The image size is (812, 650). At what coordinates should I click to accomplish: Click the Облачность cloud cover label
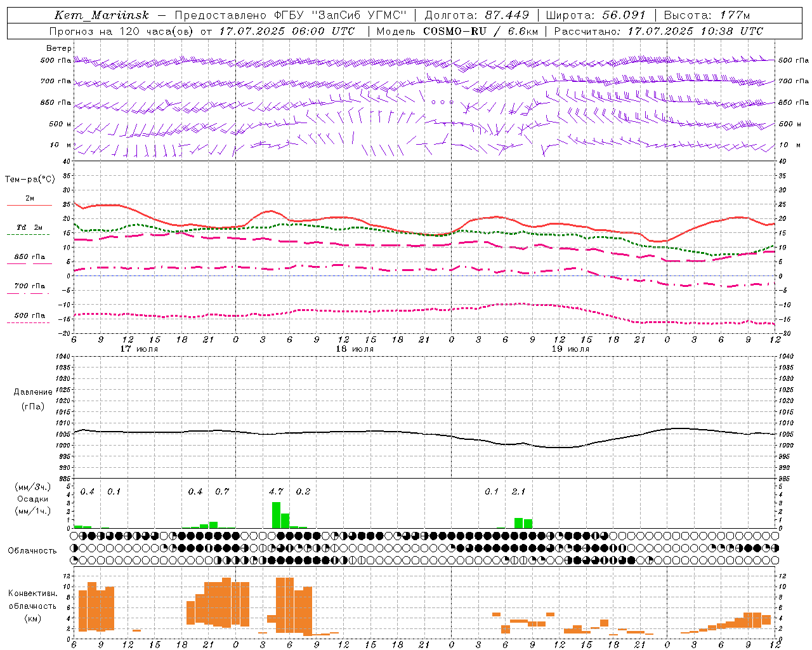(32, 550)
